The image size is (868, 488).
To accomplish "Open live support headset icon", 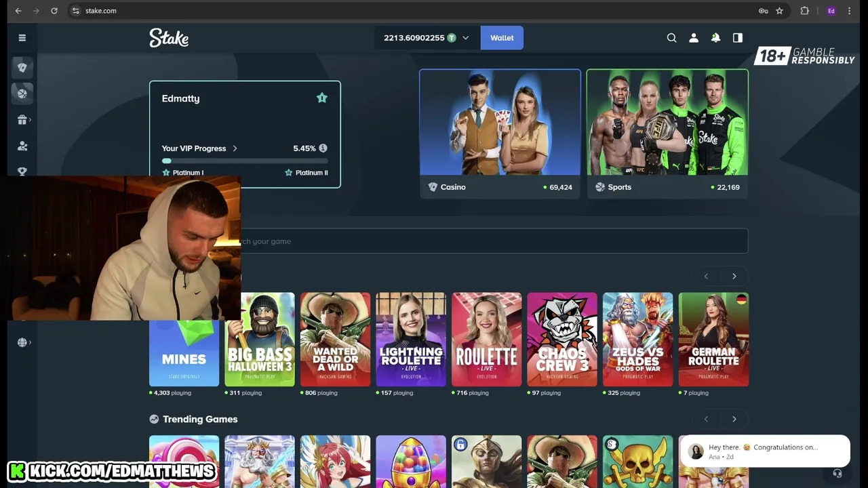I will [x=837, y=474].
